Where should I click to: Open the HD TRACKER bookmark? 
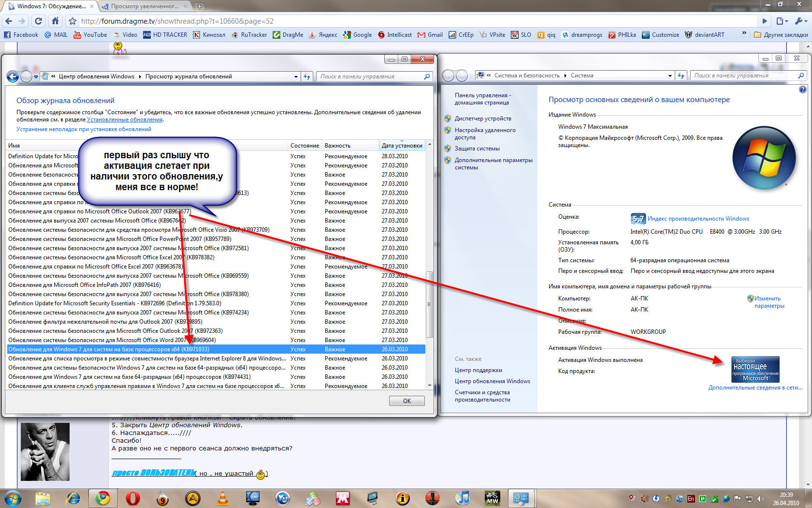[165, 35]
